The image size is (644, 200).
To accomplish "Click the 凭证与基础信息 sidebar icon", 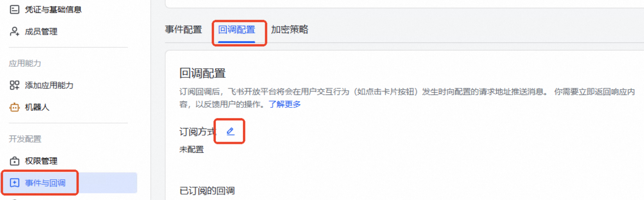I will 14,9.
